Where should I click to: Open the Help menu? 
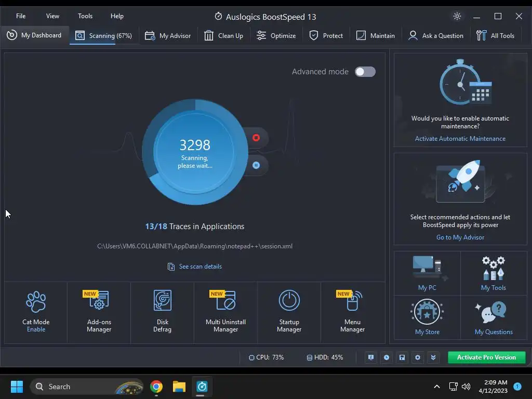[117, 16]
